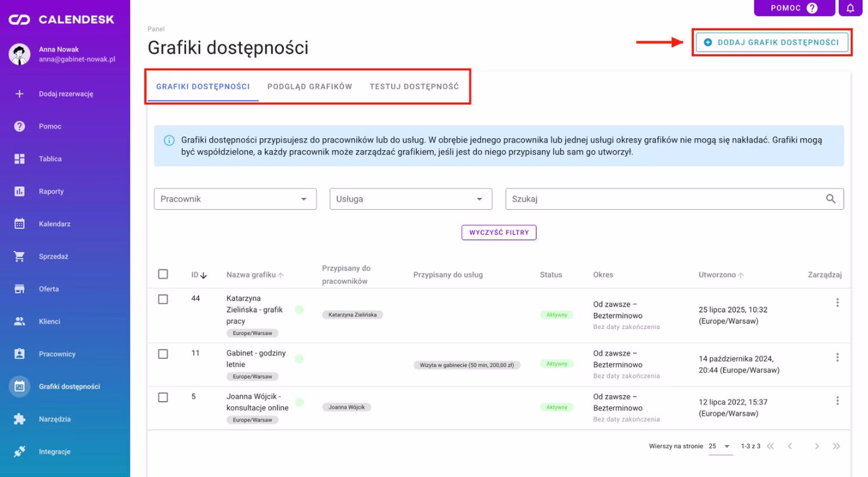
Task: Change rows per page dropdown showing 25
Action: point(721,446)
